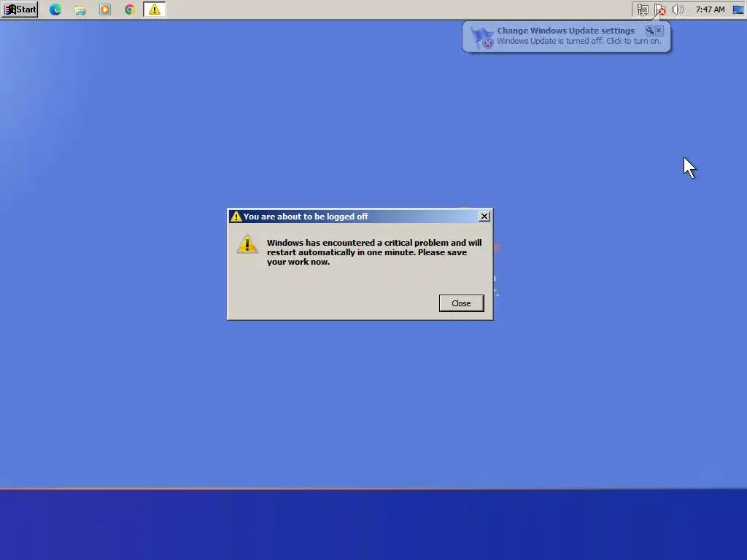This screenshot has height=560, width=747.
Task: Open File Explorer from the taskbar
Action: (x=80, y=9)
